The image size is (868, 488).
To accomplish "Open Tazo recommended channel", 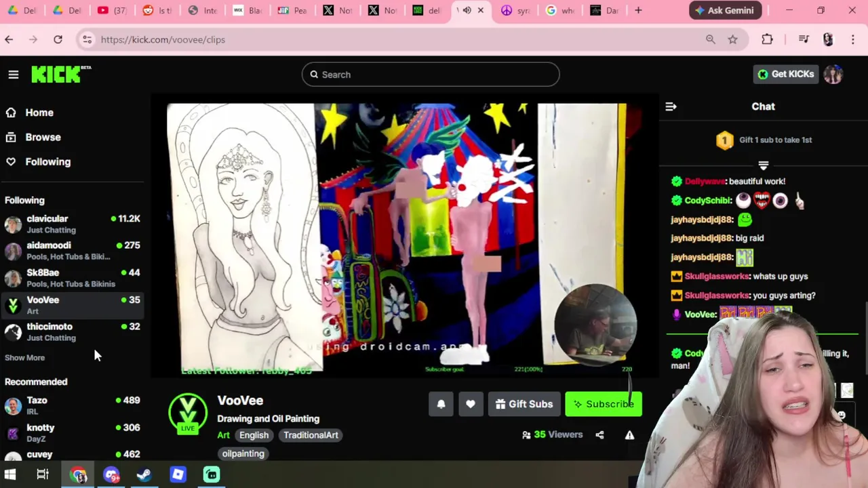I will [x=73, y=405].
